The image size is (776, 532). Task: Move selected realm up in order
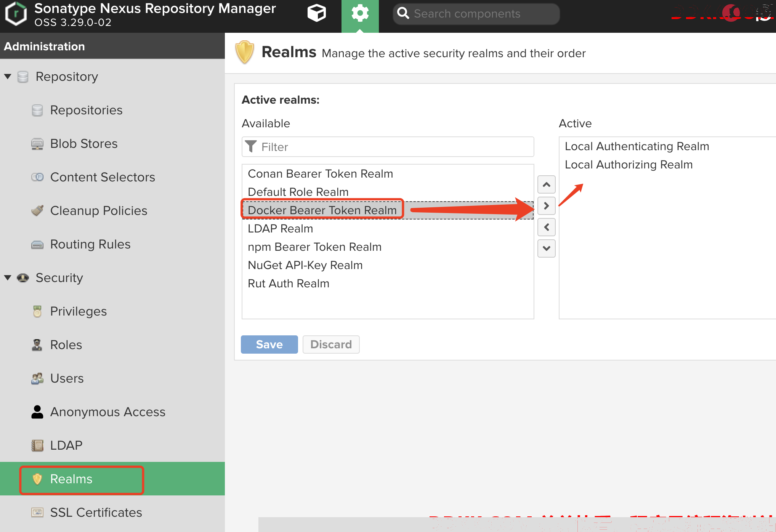click(546, 184)
